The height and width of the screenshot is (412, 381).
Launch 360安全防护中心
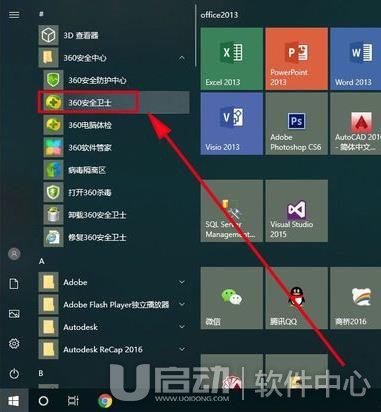116,80
